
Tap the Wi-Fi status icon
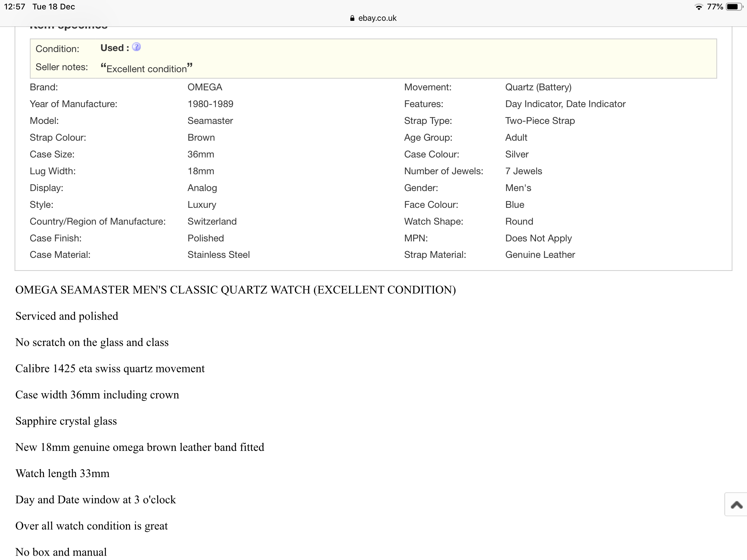(x=698, y=7)
